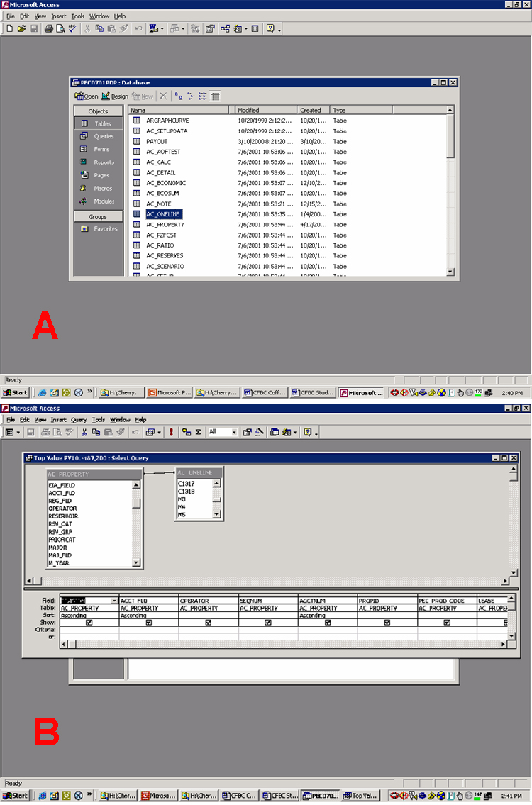Toggle Show checkbox for PROPID column

point(387,623)
